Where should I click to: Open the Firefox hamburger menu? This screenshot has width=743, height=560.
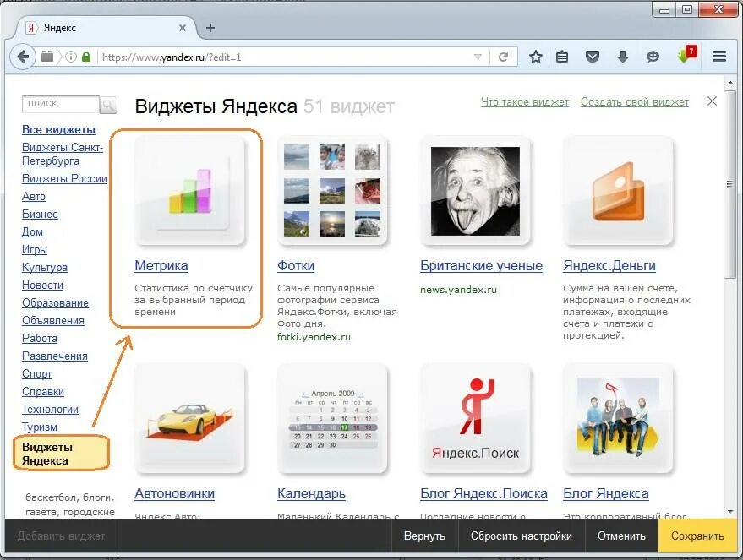(719, 57)
